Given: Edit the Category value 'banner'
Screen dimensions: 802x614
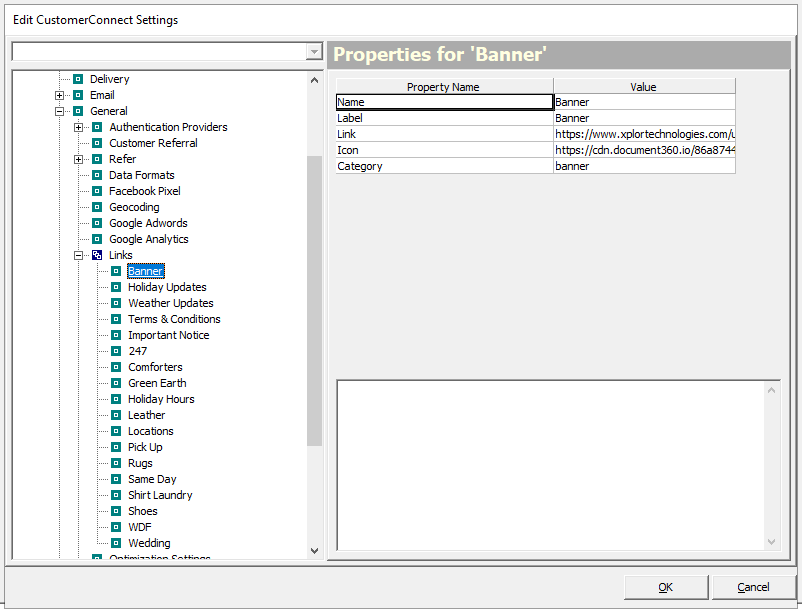Looking at the screenshot, I should pyautogui.click(x=644, y=166).
